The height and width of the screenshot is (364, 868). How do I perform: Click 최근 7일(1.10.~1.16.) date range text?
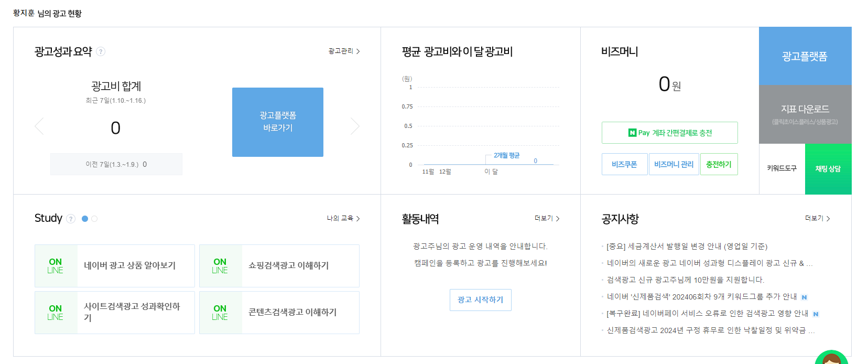[116, 100]
